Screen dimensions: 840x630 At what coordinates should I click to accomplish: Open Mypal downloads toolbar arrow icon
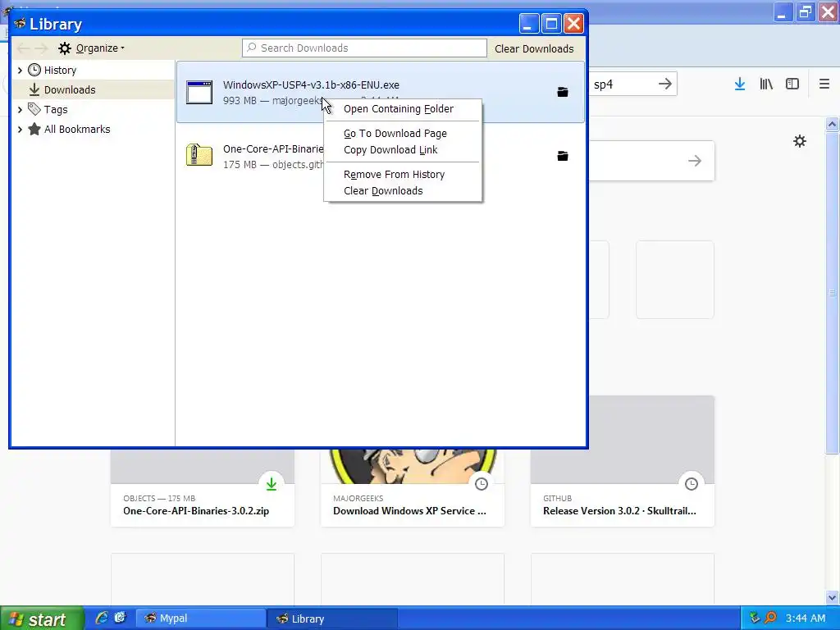pos(740,84)
